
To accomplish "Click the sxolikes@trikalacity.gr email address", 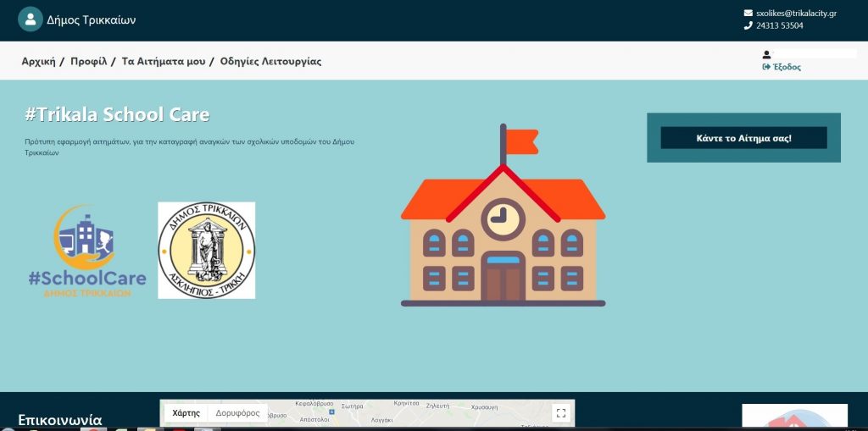I will click(x=796, y=14).
